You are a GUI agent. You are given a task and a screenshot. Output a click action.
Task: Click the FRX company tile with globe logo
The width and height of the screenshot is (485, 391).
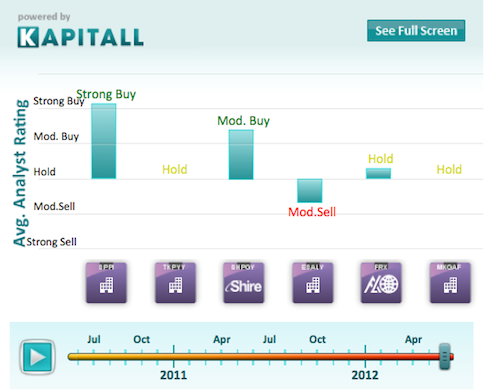[x=381, y=283]
